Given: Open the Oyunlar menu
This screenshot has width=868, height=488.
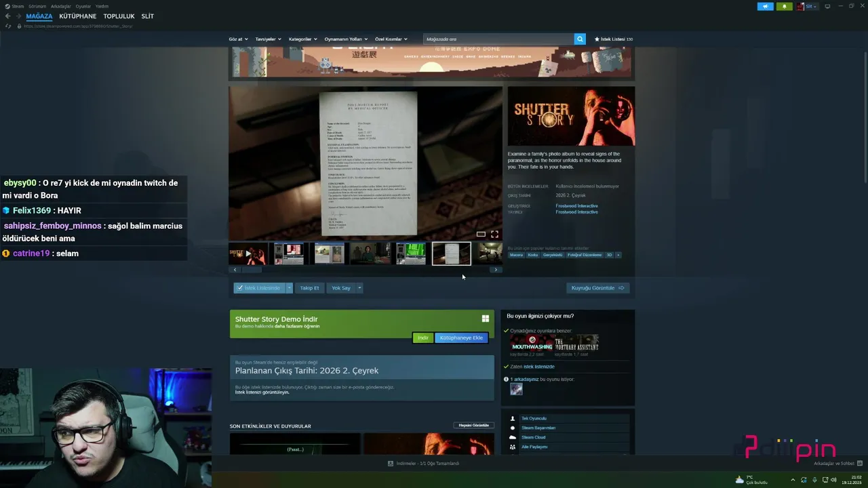Looking at the screenshot, I should click(83, 6).
